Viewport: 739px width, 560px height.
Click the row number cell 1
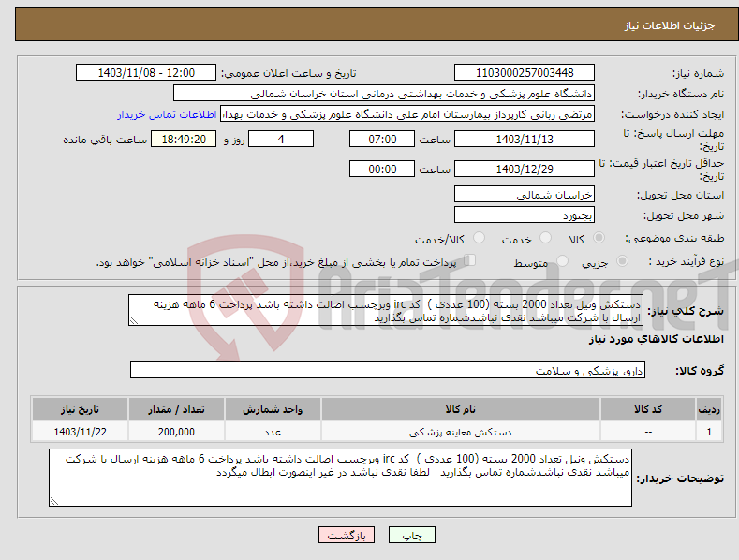[709, 432]
